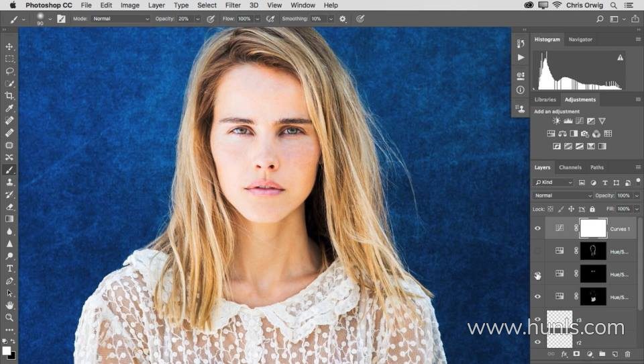The height and width of the screenshot is (364, 644).
Task: Select the Brush tool in the tools panel
Action: [x=9, y=170]
